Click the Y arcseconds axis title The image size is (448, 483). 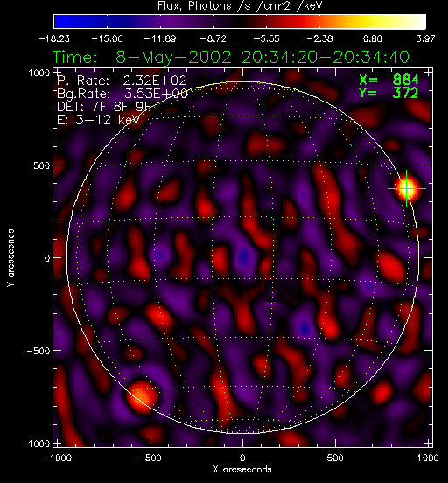coord(10,258)
